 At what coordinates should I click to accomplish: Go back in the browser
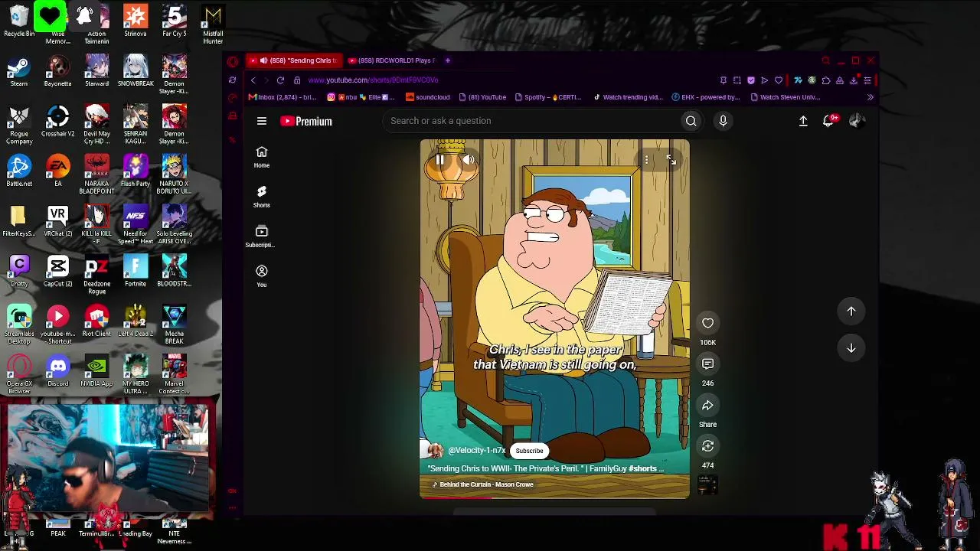pos(253,80)
